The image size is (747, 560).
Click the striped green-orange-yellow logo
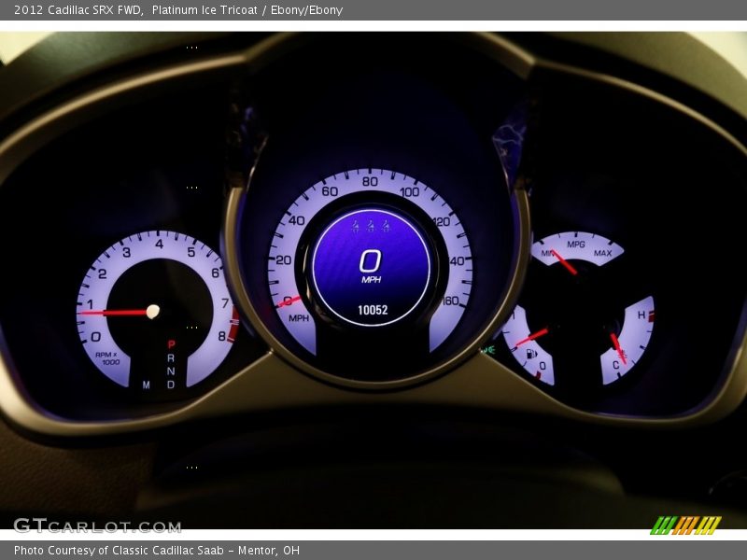click(685, 525)
